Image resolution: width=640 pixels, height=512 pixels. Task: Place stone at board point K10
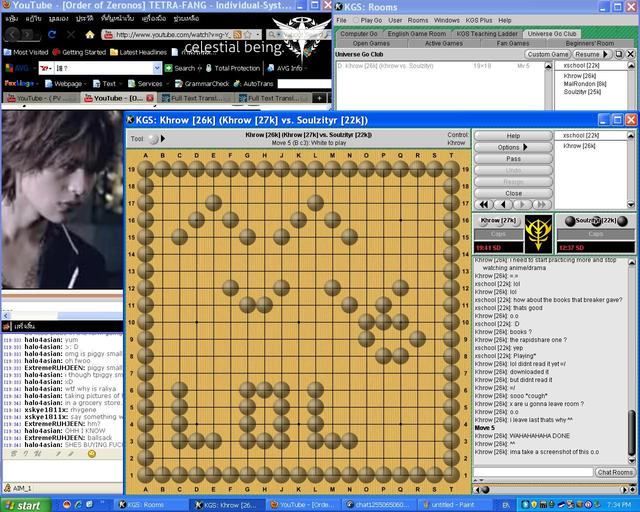(x=299, y=322)
